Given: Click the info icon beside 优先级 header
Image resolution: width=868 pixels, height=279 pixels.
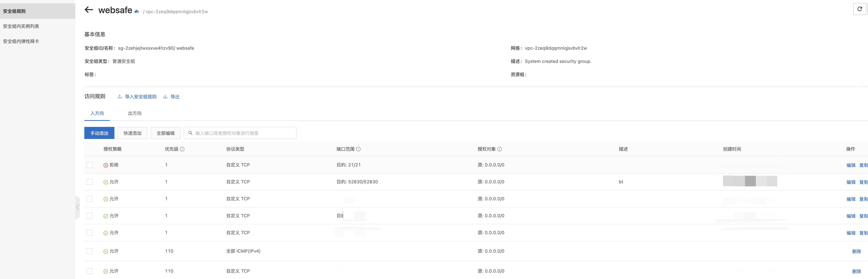Looking at the screenshot, I should (x=182, y=149).
